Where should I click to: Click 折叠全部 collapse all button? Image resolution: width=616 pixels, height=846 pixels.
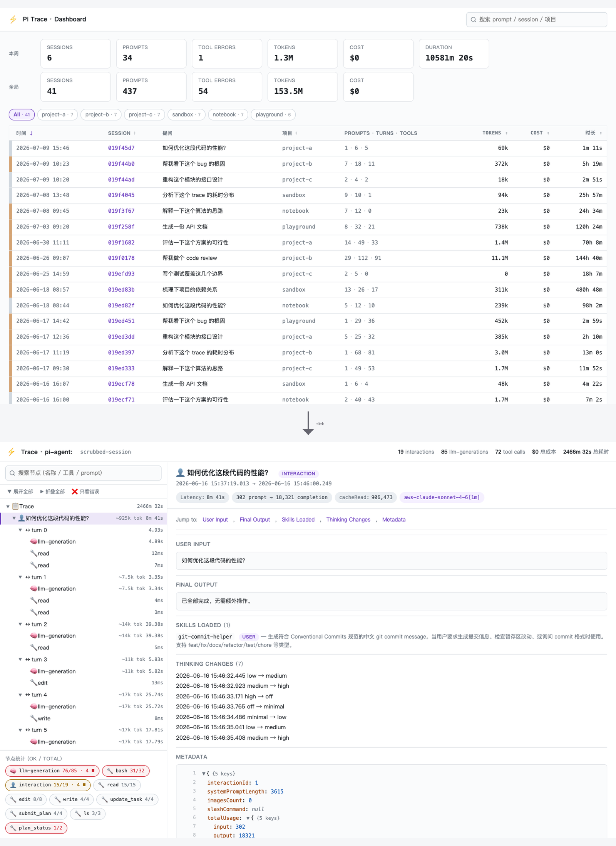tap(52, 492)
